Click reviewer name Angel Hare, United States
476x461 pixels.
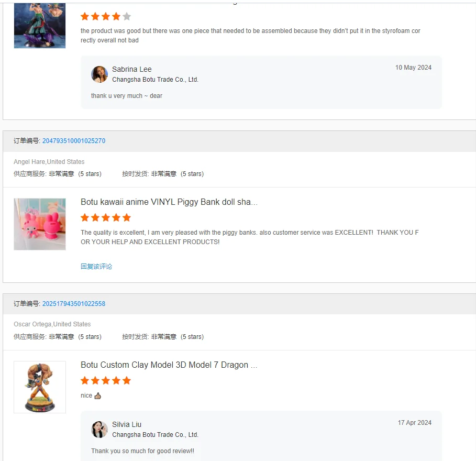[x=49, y=161]
